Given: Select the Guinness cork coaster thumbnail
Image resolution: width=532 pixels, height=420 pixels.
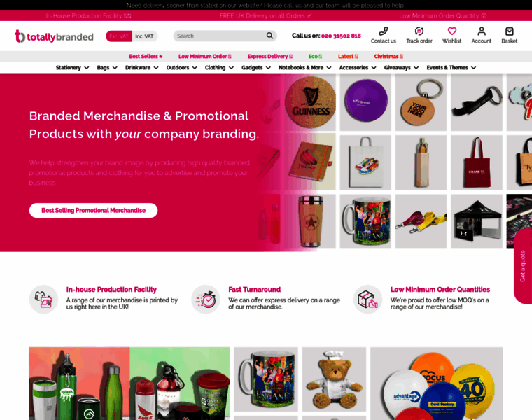Looking at the screenshot, I should pyautogui.click(x=310, y=102).
